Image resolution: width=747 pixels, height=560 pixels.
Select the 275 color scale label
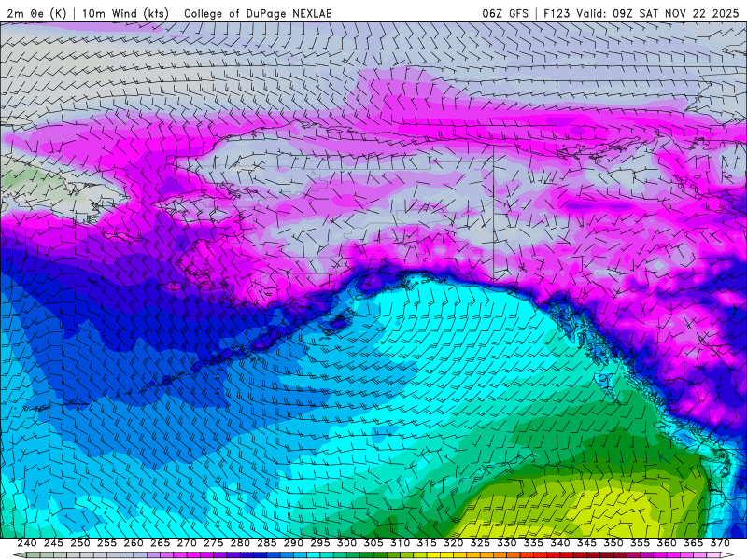tap(214, 543)
